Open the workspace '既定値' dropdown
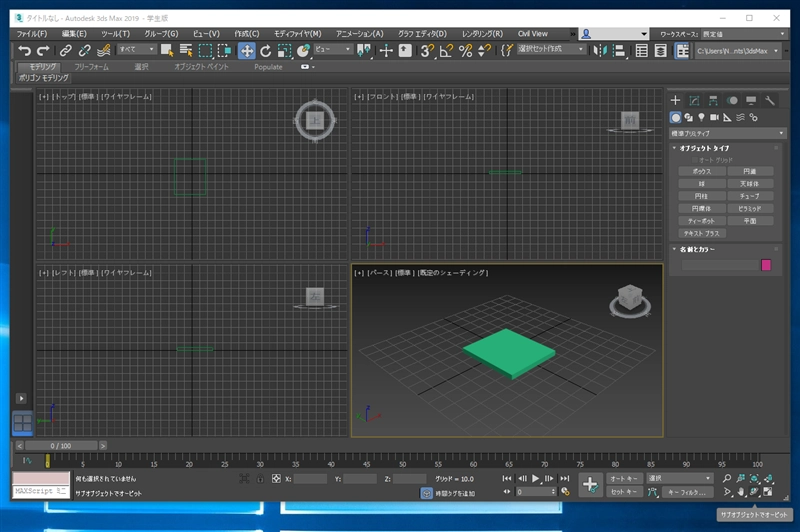Screen dimensions: 800x532 click(x=743, y=34)
